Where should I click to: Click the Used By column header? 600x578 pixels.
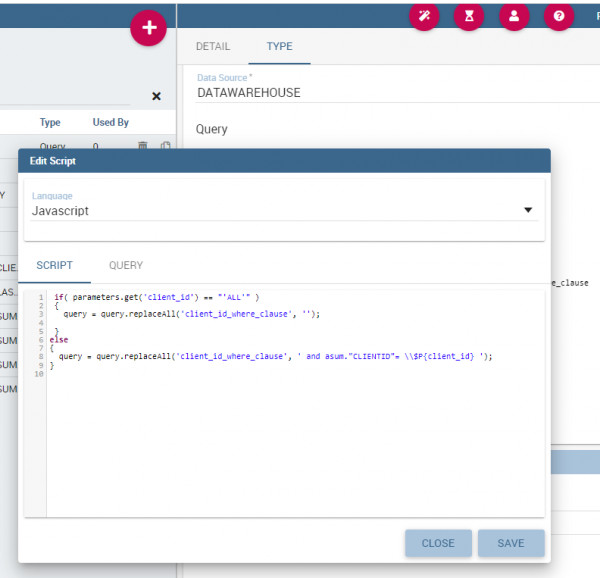(111, 122)
